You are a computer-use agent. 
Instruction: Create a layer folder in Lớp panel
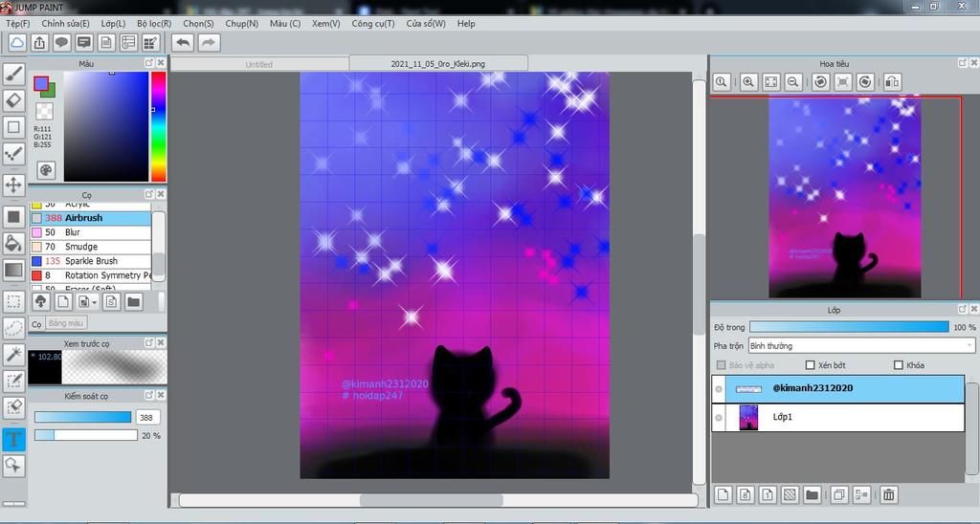(812, 495)
